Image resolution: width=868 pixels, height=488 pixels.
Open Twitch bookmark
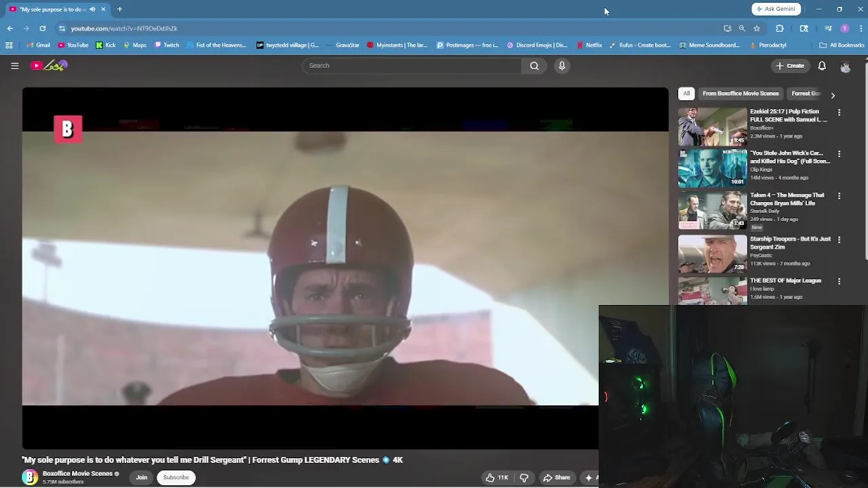point(167,45)
